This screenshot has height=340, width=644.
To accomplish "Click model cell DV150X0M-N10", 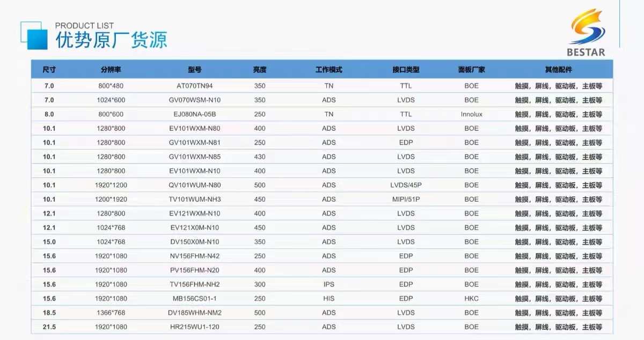I will tap(195, 242).
